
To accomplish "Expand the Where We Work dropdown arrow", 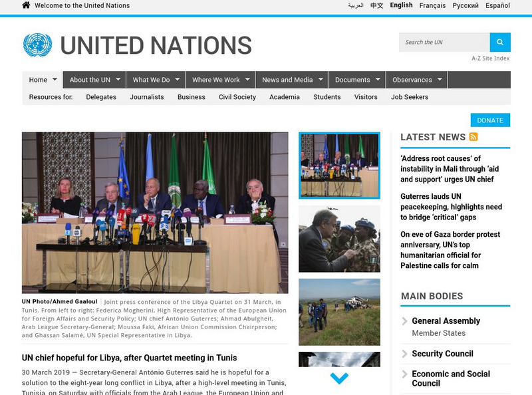I will click(x=247, y=79).
